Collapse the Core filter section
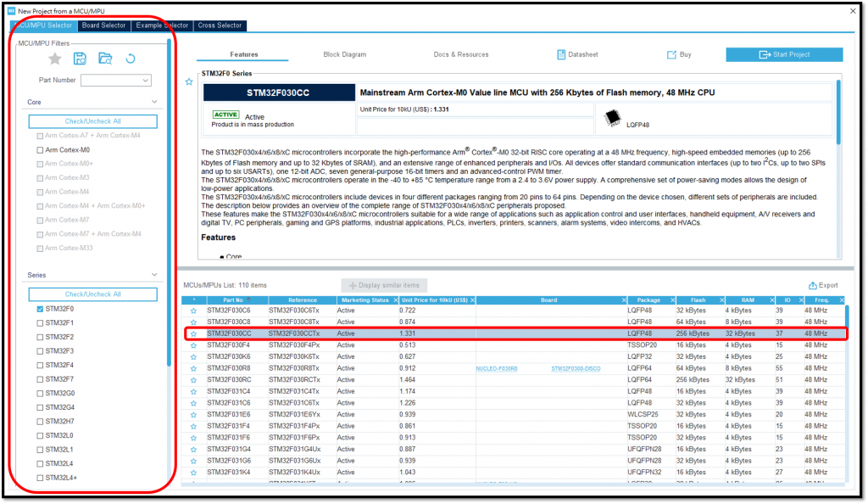868x504 pixels. (x=154, y=103)
